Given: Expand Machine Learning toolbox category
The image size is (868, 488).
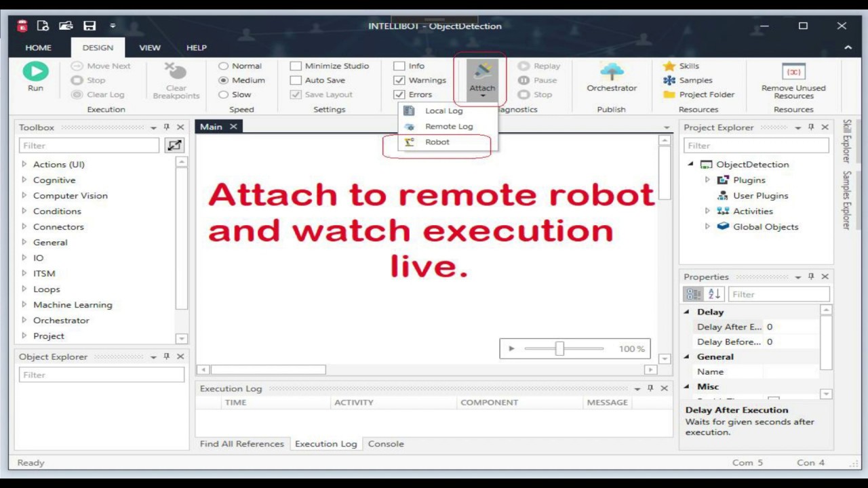Looking at the screenshot, I should [24, 304].
